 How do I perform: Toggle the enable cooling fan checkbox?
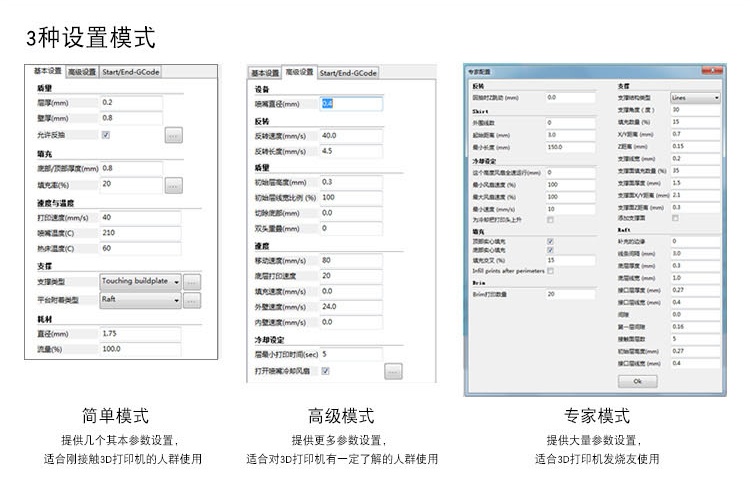326,371
